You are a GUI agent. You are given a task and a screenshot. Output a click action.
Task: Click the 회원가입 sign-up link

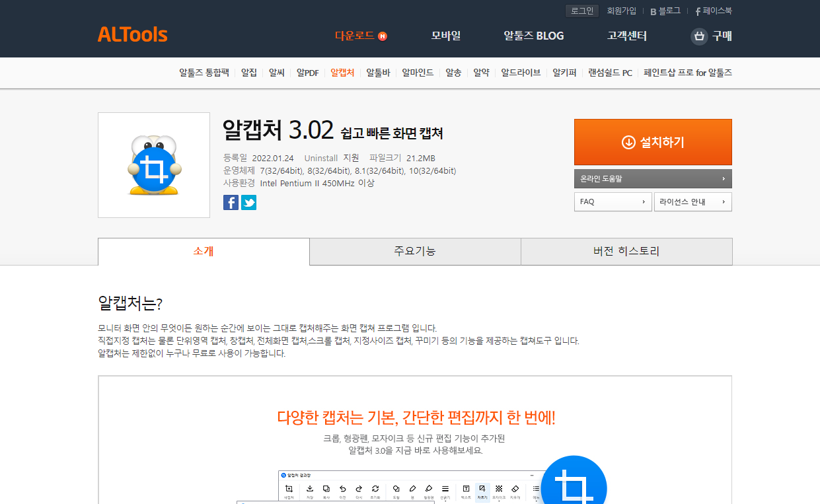point(622,11)
